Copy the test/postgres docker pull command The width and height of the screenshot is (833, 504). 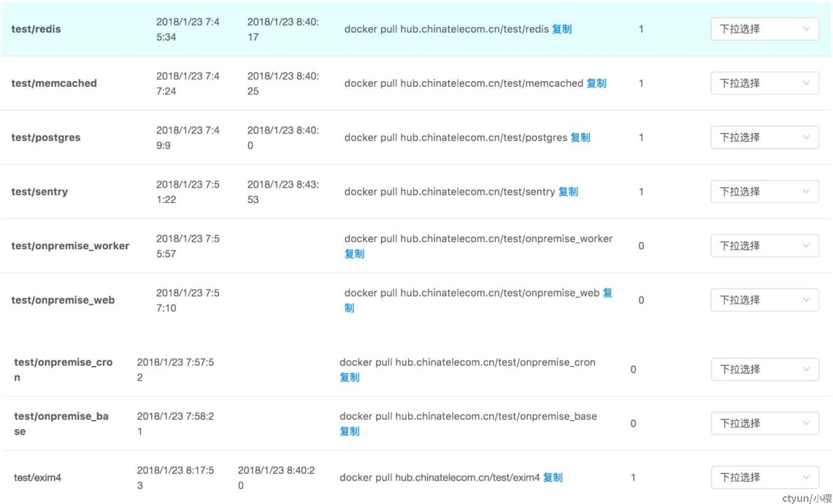click(580, 138)
